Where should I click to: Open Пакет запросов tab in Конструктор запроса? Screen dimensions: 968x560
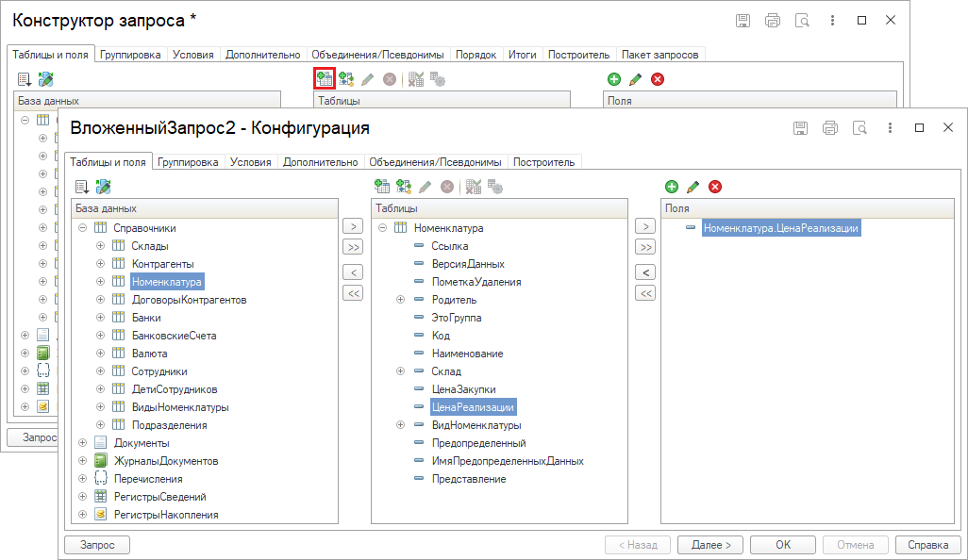pos(659,55)
